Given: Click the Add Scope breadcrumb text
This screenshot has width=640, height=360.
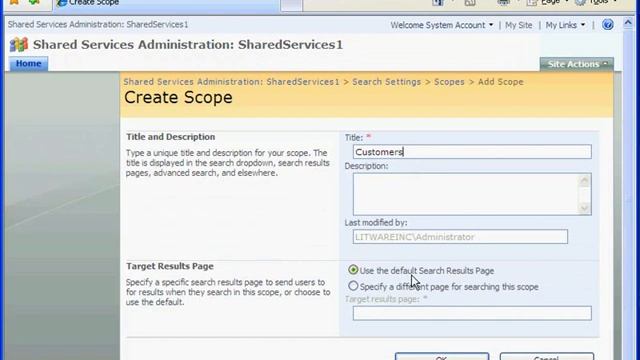Looking at the screenshot, I should coord(501,82).
